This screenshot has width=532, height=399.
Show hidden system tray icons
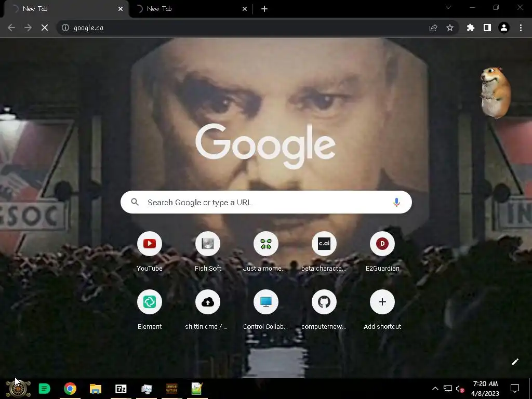(x=435, y=389)
